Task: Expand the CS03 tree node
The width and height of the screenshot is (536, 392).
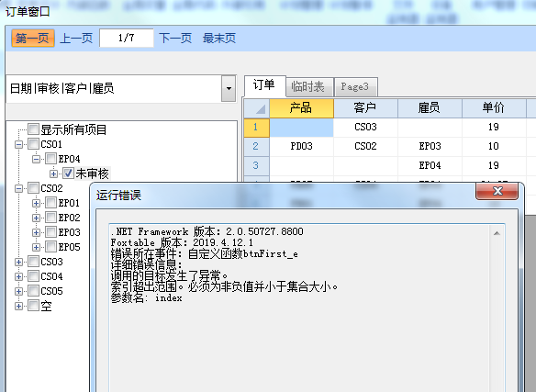Action: [x=18, y=262]
